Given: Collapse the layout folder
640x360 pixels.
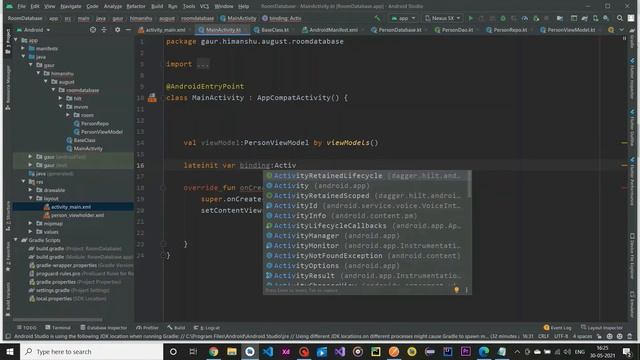Looking at the screenshot, I should point(30,198).
